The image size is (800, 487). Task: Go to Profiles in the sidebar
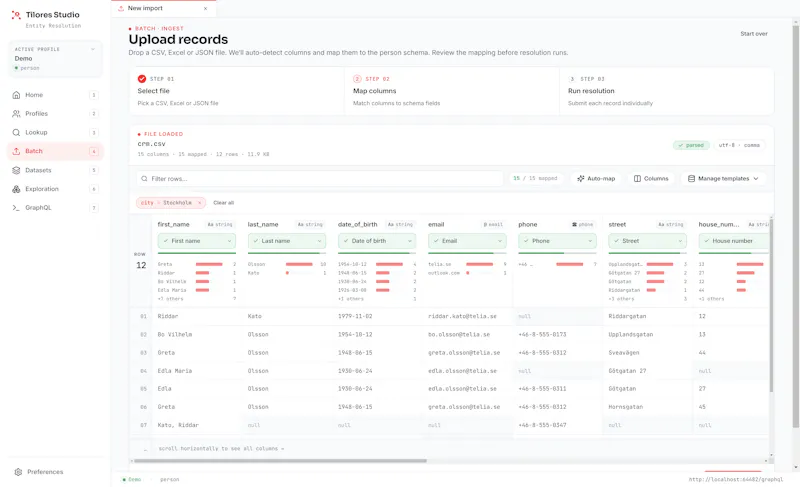pos(55,114)
